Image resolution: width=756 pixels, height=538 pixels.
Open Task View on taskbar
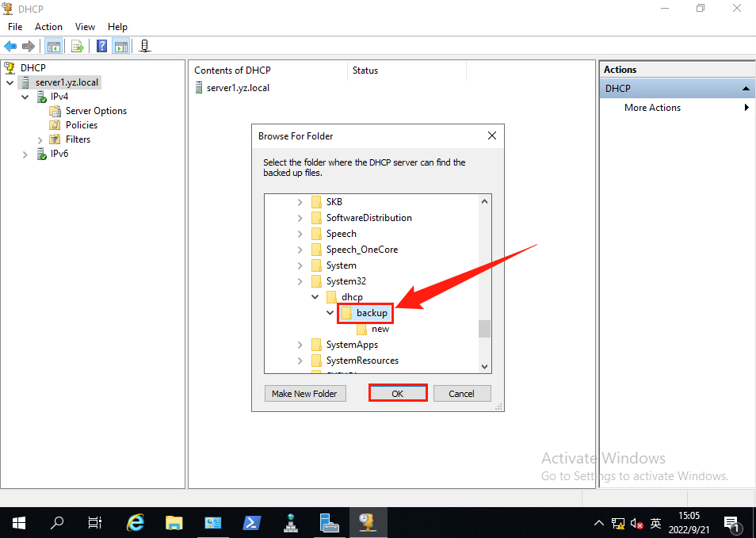point(95,523)
